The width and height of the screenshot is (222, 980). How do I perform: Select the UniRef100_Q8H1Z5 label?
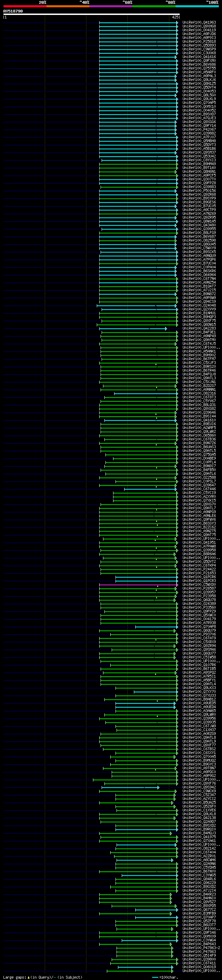pos(199,83)
